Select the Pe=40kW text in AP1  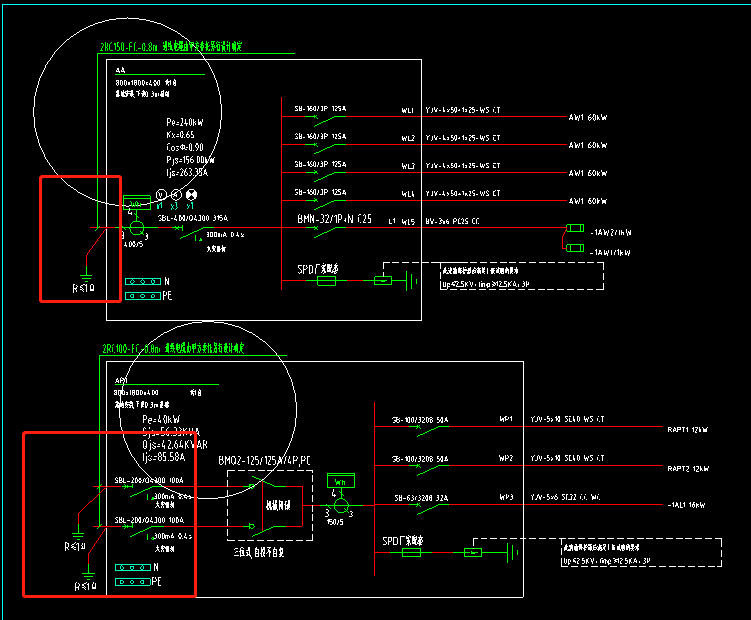161,419
